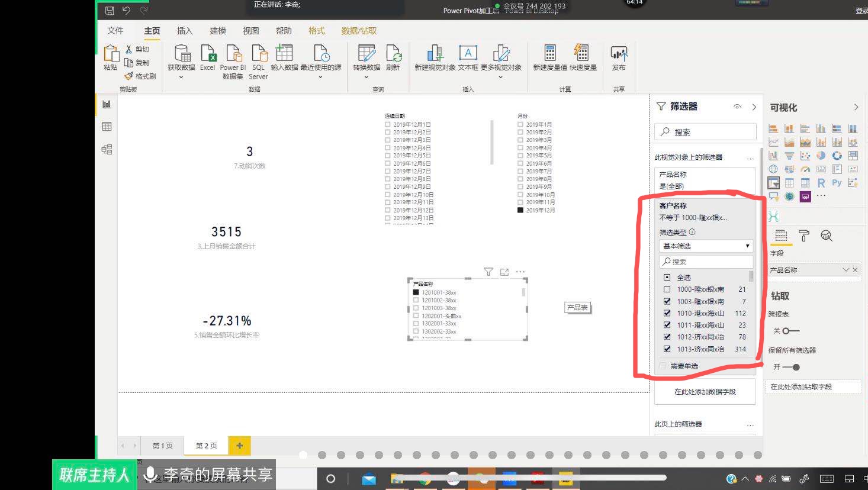Screen dimensions: 868x490
Task: Switch to Model view in left sidebar
Action: [x=107, y=149]
